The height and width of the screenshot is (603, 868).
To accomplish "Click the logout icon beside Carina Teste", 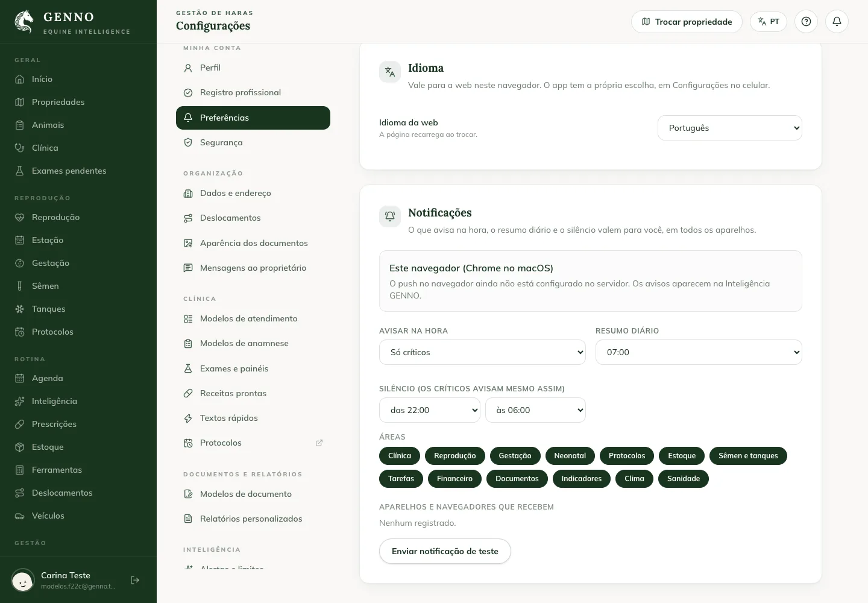I will (135, 580).
